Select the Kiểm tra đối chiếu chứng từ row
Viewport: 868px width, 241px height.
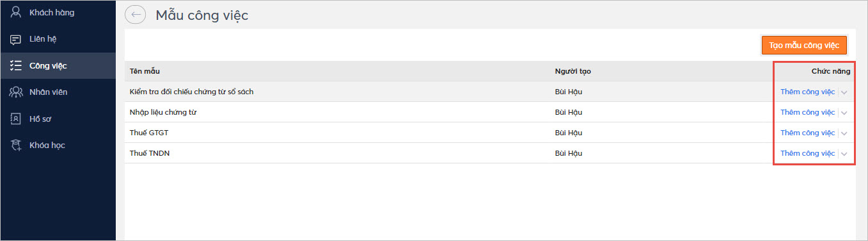pos(489,92)
